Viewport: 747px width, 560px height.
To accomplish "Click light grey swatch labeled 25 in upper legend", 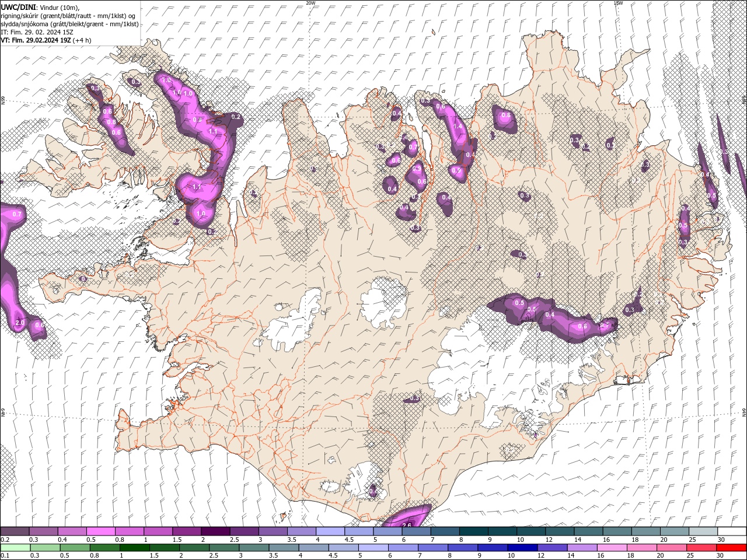I will [704, 531].
